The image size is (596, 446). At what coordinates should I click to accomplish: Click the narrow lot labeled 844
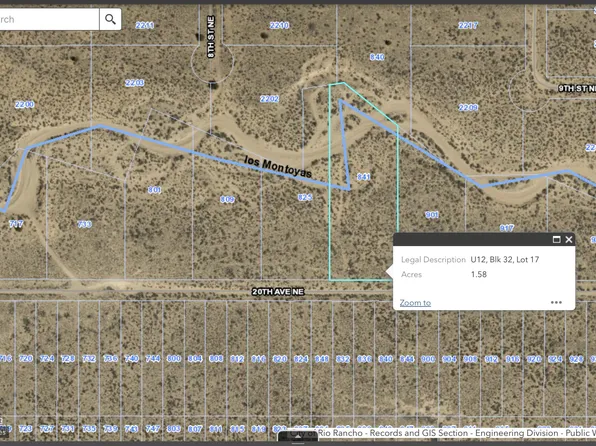pos(406,359)
